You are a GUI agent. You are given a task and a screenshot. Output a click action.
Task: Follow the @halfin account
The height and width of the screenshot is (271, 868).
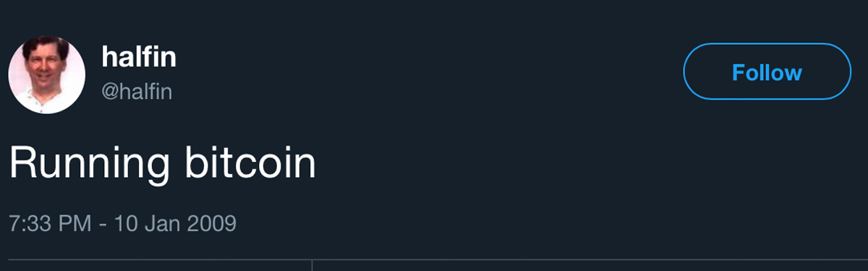point(767,72)
